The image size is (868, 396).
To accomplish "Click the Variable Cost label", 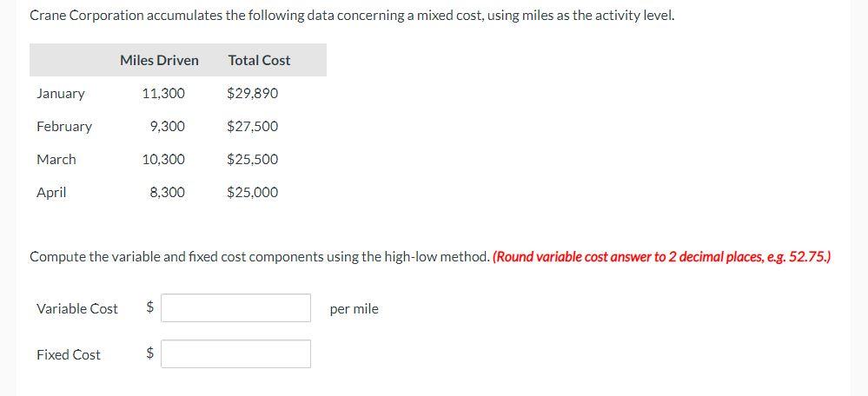I will [77, 308].
